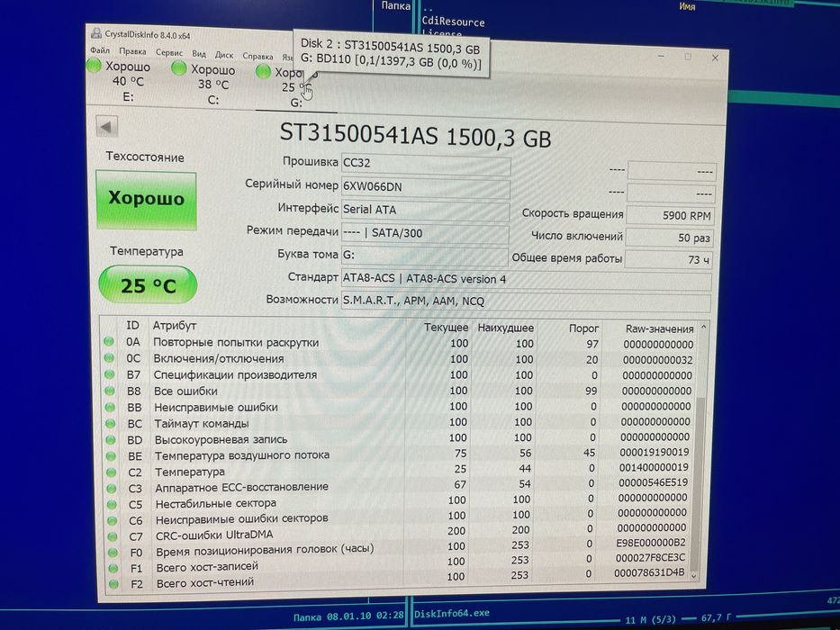Select row CRC-ошибки UltraDMA
The width and height of the screenshot is (840, 630).
[x=399, y=533]
